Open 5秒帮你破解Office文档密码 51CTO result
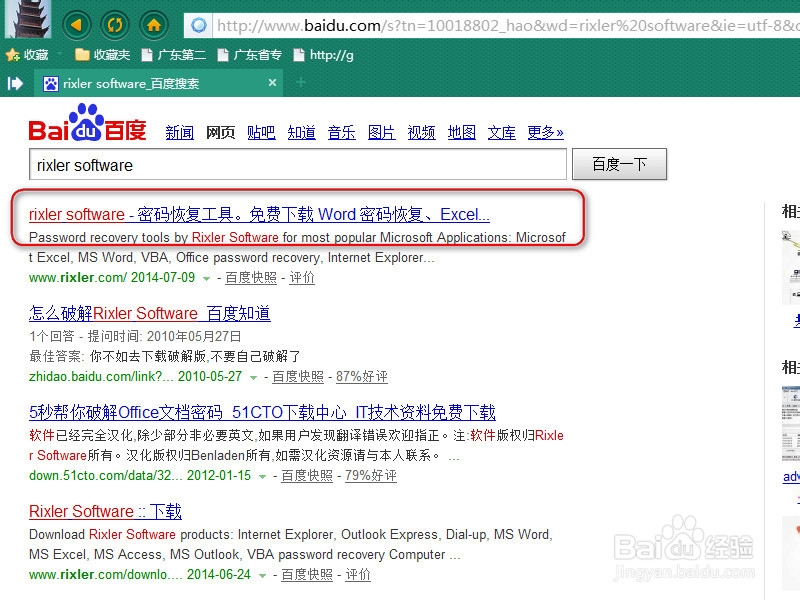This screenshot has width=800, height=600. pos(262,412)
